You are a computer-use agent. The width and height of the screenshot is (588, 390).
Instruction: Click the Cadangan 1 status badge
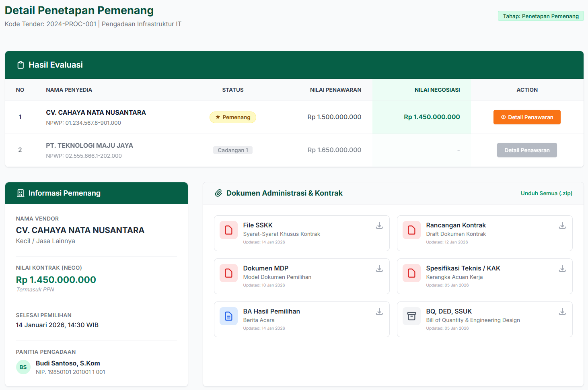click(x=232, y=150)
